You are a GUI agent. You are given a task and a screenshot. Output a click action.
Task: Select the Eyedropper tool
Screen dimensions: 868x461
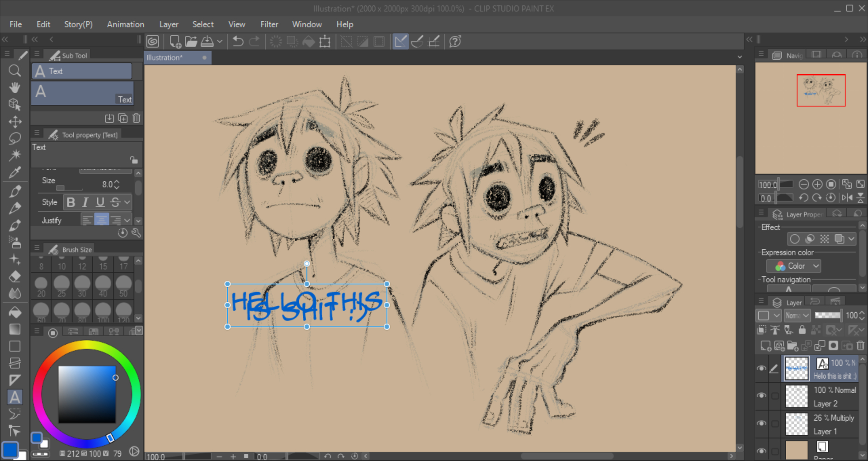click(x=14, y=172)
